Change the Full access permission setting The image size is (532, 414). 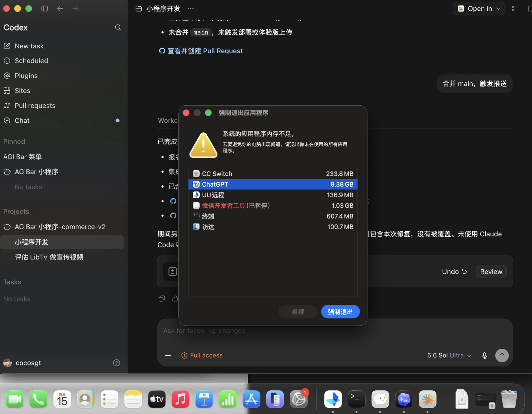202,356
